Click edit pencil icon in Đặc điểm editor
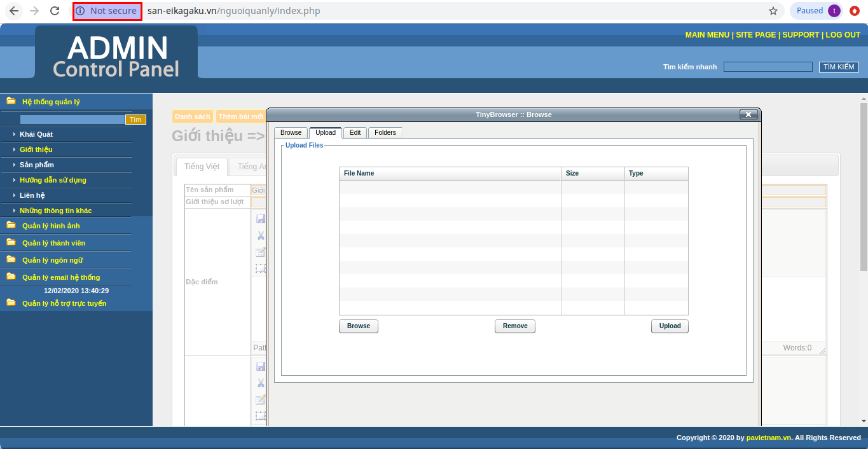Image resolution: width=868 pixels, height=449 pixels. coord(261,252)
